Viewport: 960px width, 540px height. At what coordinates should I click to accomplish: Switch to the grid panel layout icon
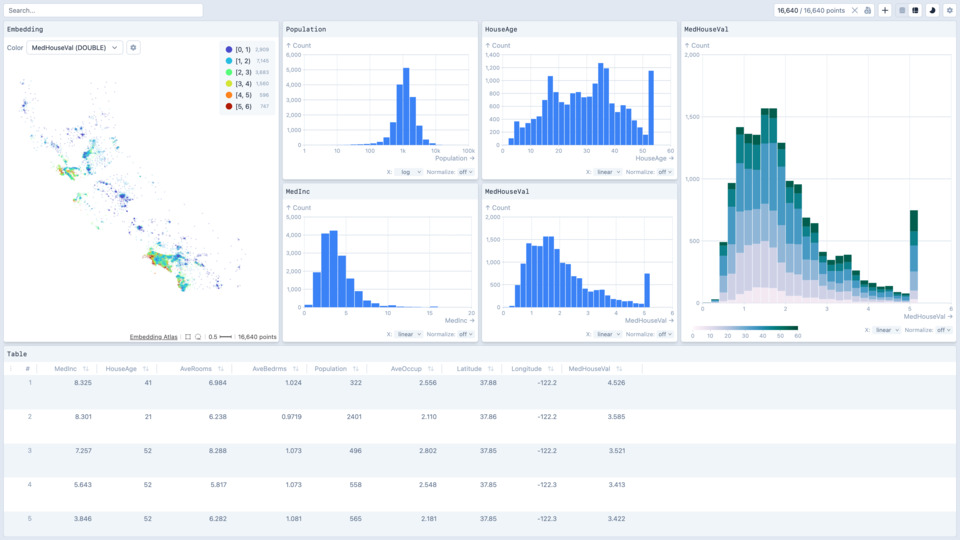(915, 10)
